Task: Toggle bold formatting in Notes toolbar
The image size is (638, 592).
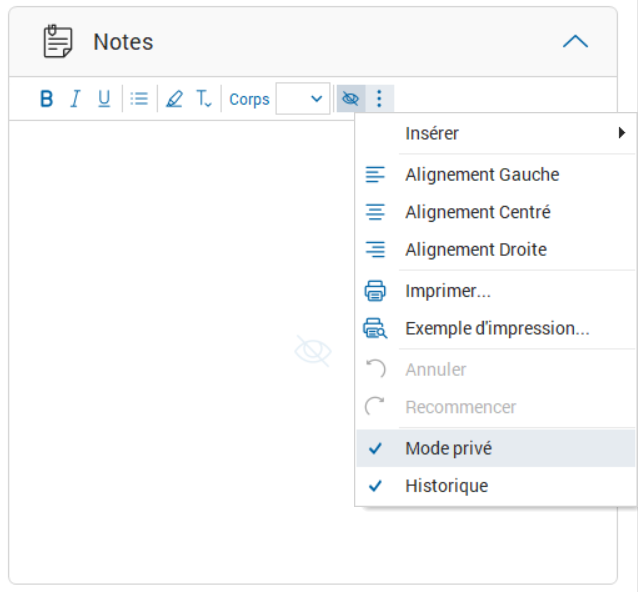Action: click(46, 99)
